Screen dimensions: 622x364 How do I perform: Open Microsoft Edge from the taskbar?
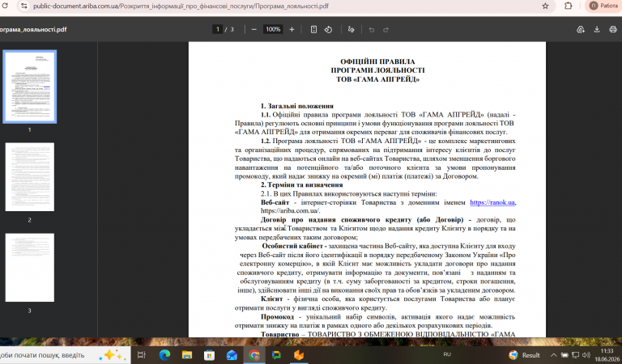(164, 355)
